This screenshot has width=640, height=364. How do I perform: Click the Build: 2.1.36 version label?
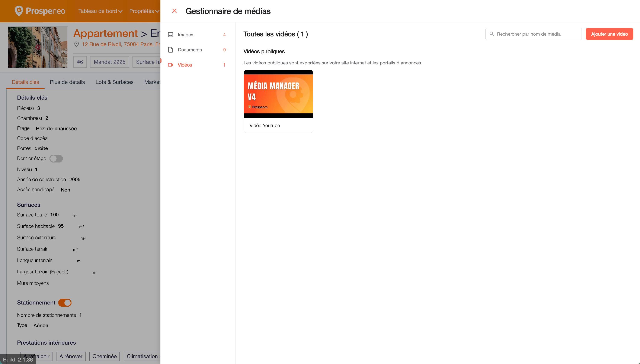pyautogui.click(x=18, y=360)
